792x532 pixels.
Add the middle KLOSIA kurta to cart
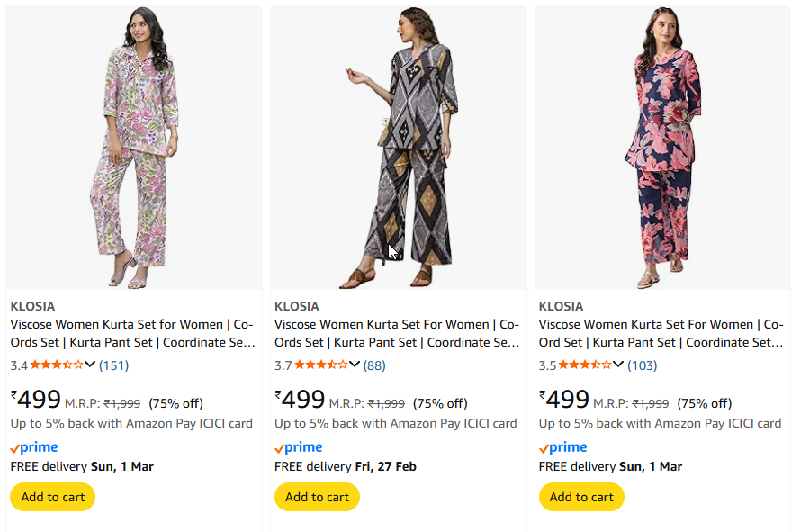click(x=317, y=497)
